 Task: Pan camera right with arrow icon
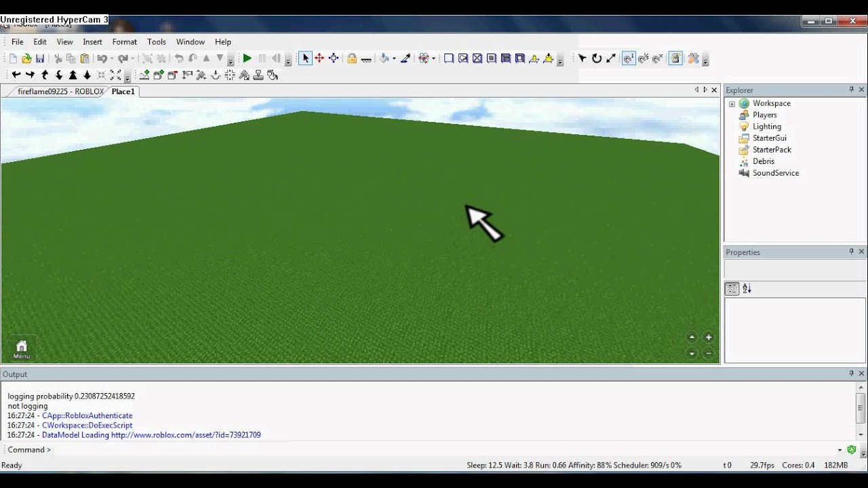click(30, 75)
